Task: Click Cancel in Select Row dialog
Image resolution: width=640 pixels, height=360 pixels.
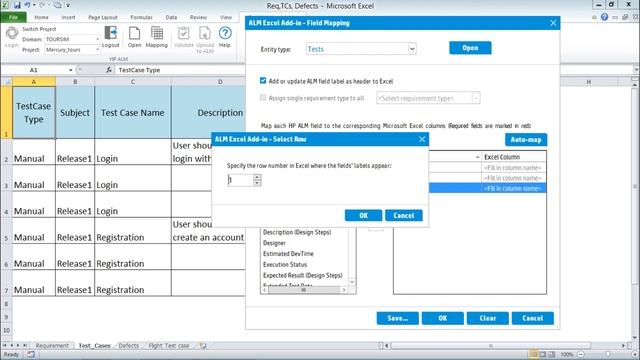Action: click(404, 216)
